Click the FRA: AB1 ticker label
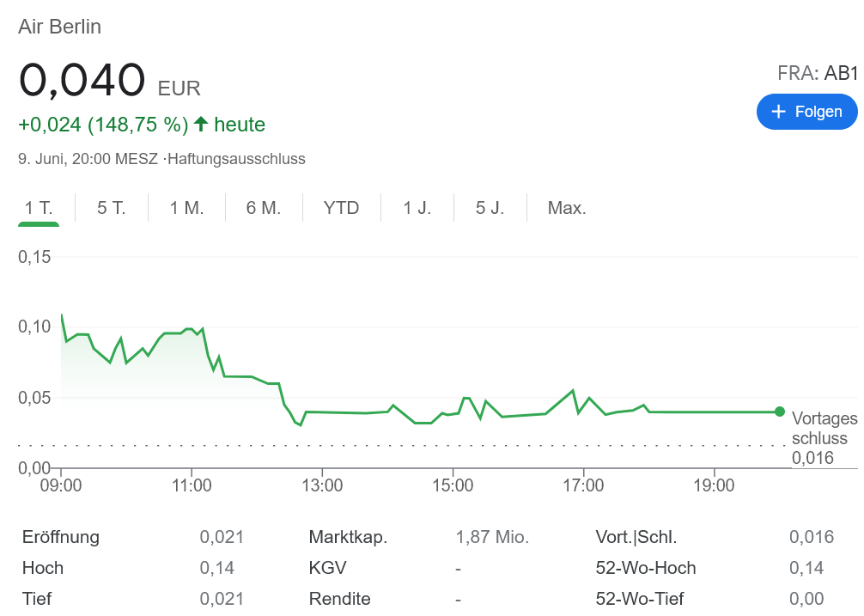Viewport: 864px width, 616px height. click(817, 73)
